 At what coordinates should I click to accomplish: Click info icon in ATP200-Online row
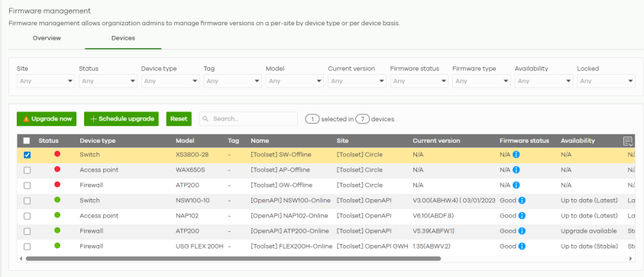pos(522,231)
